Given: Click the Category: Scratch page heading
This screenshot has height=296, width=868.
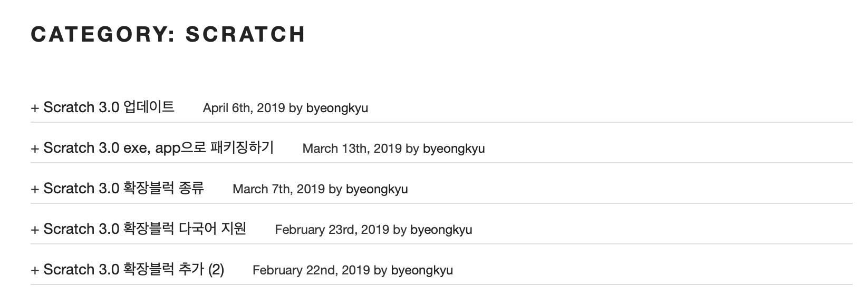Looking at the screenshot, I should tap(168, 34).
